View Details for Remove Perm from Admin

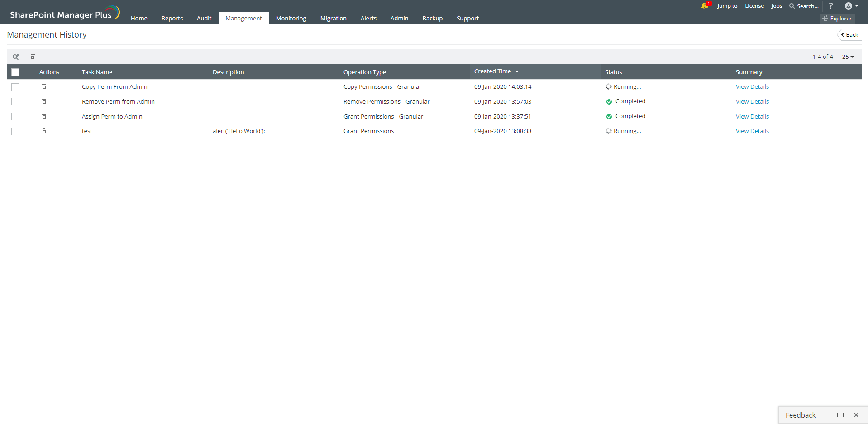(x=752, y=101)
